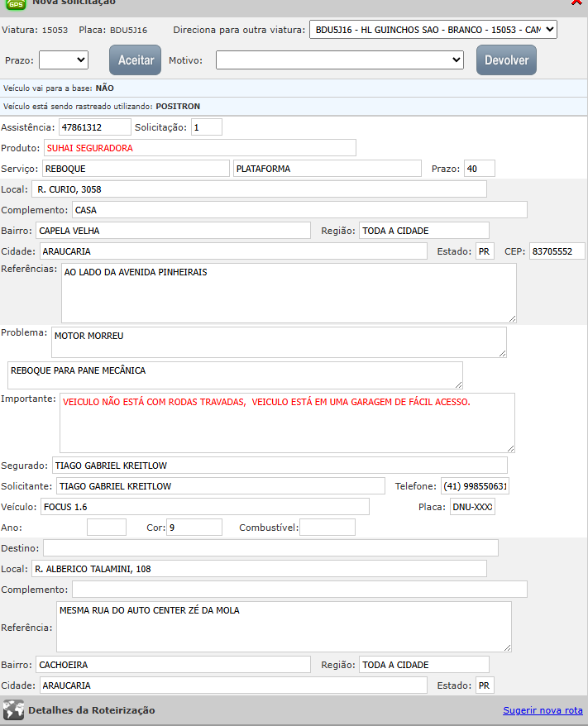The height and width of the screenshot is (726, 588).
Task: Click the REBOQUE PARA PANE MECÂNICA textarea
Action: 235,375
